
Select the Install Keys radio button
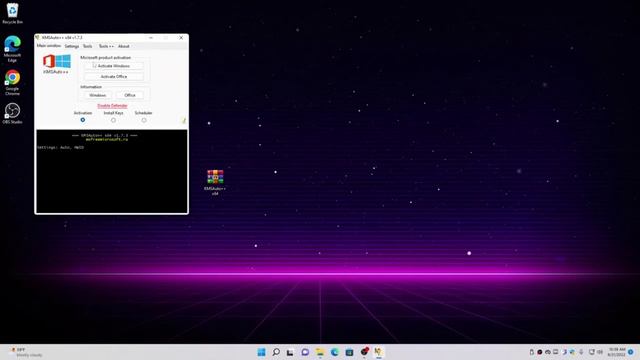tap(113, 120)
